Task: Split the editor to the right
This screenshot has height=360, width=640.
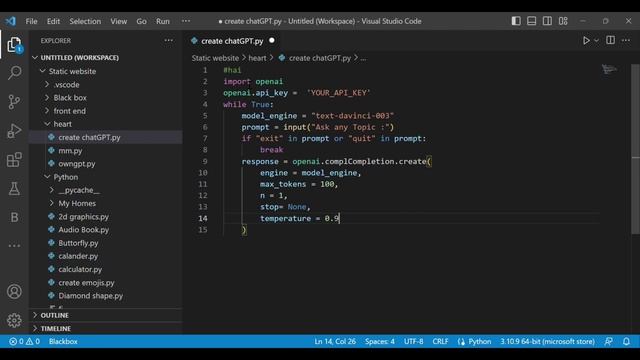Action: 610,40
